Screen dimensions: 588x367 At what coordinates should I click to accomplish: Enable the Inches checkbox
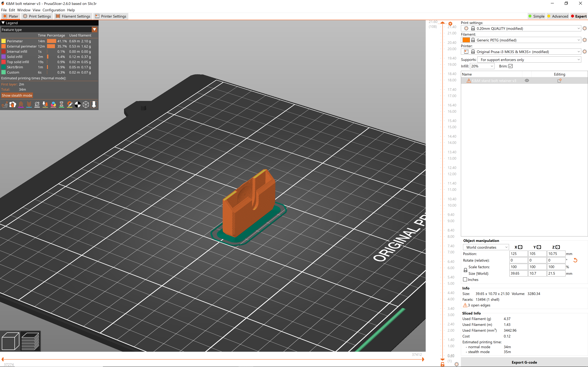point(465,279)
